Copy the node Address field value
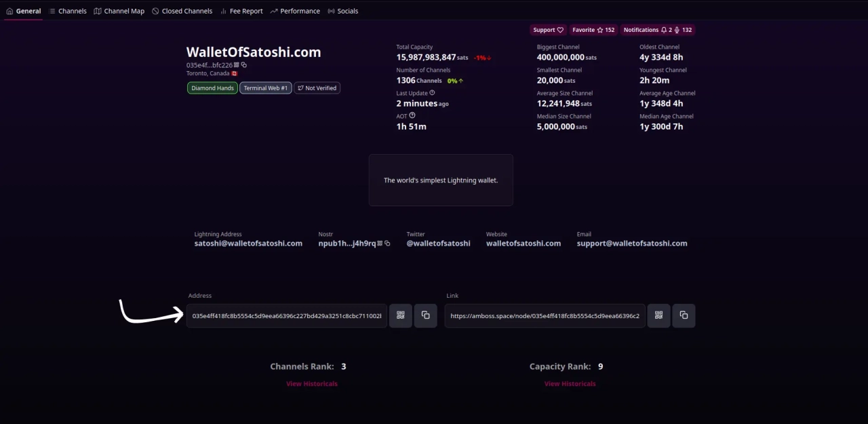 tap(425, 315)
